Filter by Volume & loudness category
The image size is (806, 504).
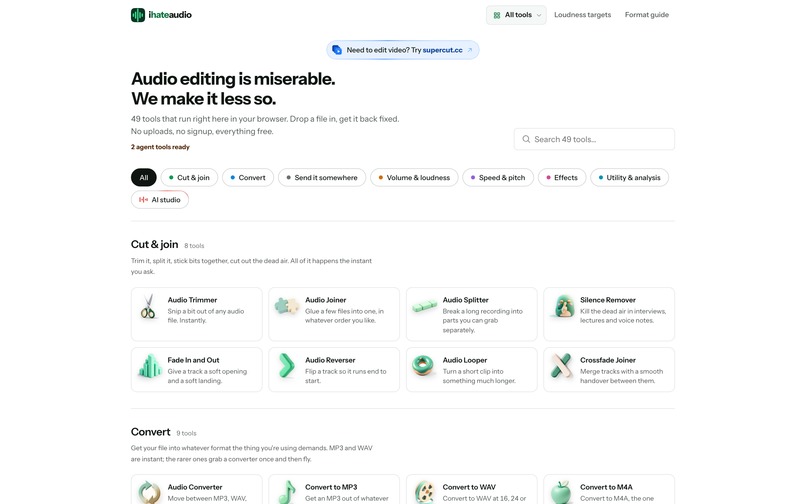click(414, 177)
